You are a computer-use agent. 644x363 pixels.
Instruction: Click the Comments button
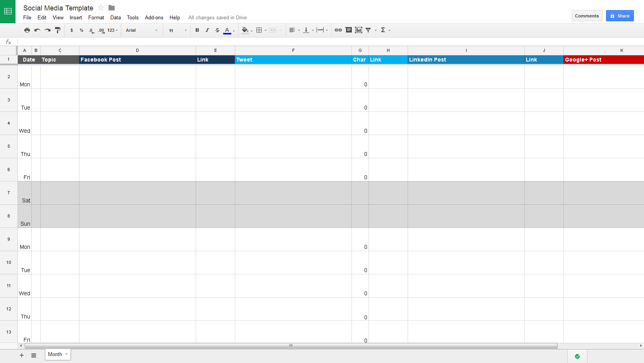[587, 16]
